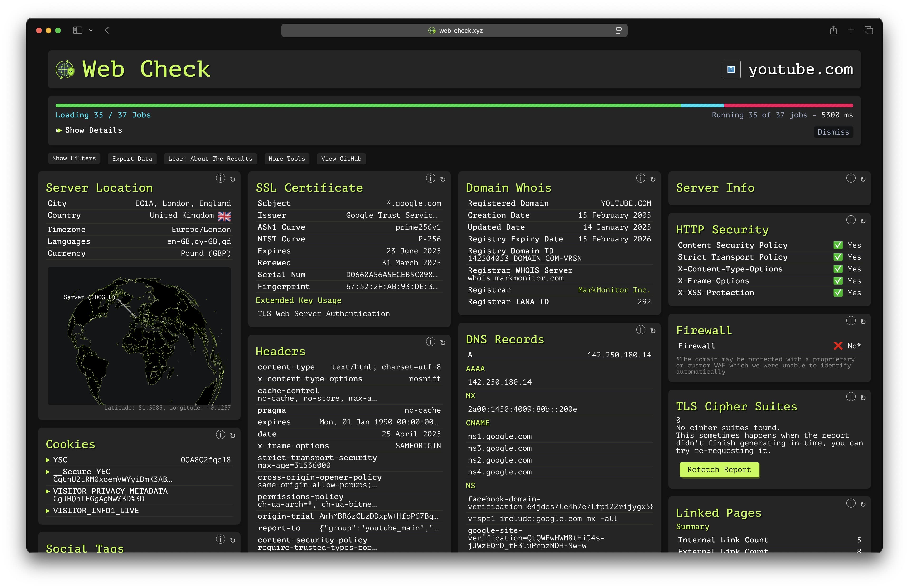Expand VISITOR_PRIVACY_METADATA cookie

coord(48,492)
